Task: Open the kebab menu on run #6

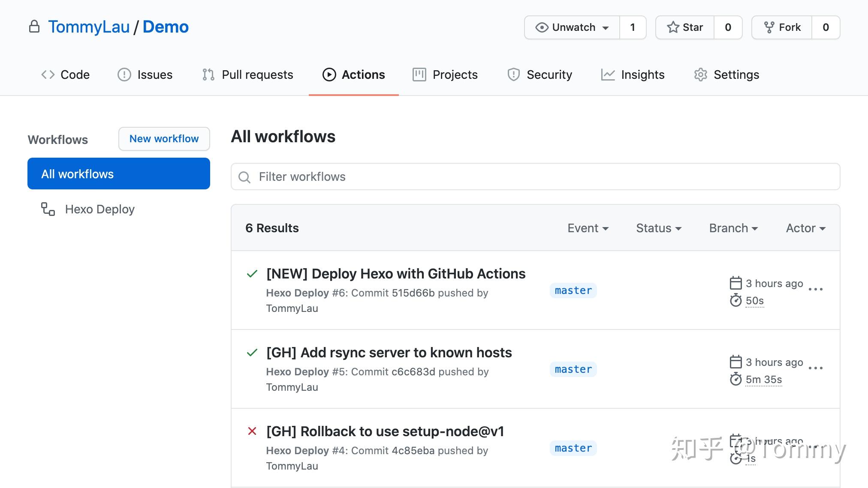Action: click(x=816, y=290)
